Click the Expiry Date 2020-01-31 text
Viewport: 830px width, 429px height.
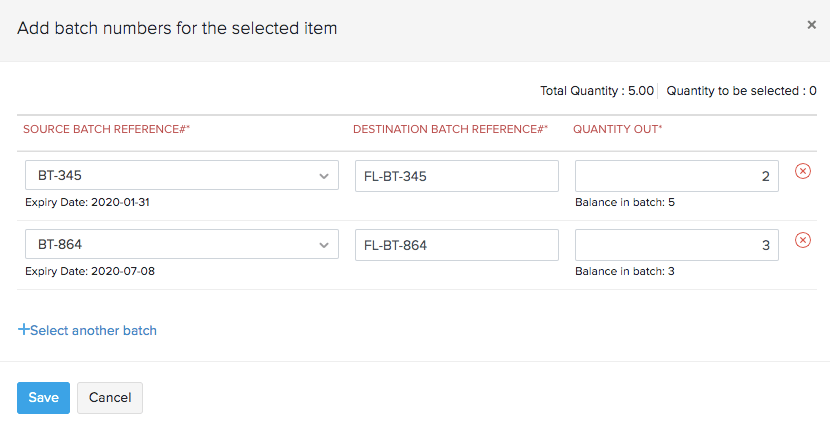pyautogui.click(x=88, y=202)
